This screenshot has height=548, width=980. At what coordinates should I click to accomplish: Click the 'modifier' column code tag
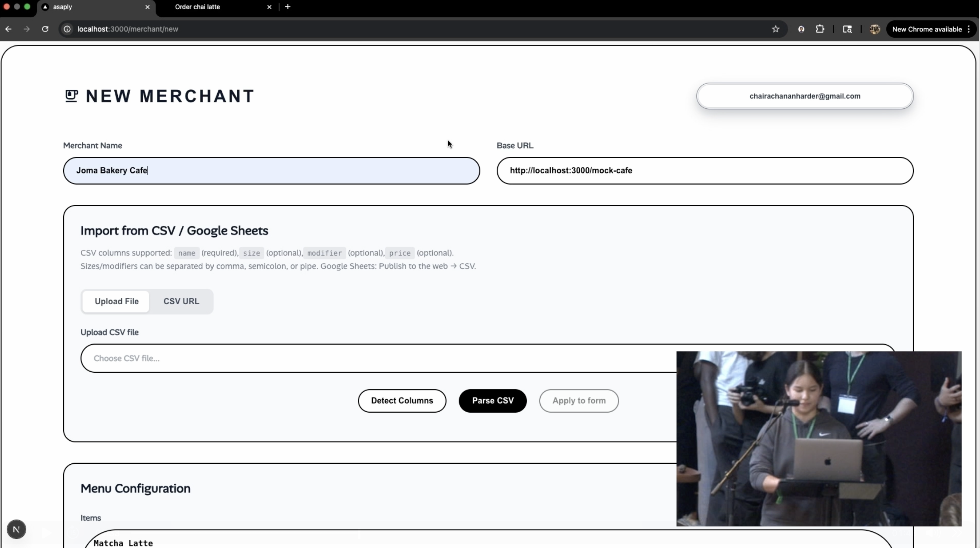pyautogui.click(x=325, y=253)
